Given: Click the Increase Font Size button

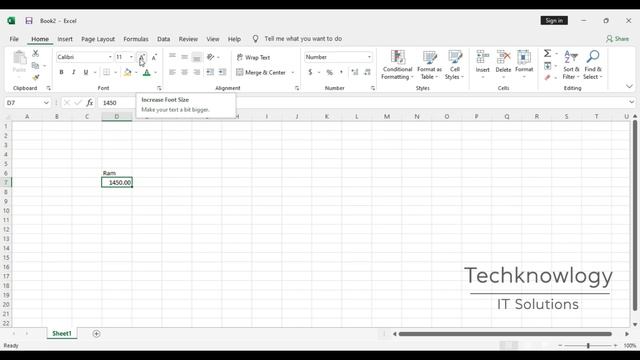Looking at the screenshot, I should (142, 57).
